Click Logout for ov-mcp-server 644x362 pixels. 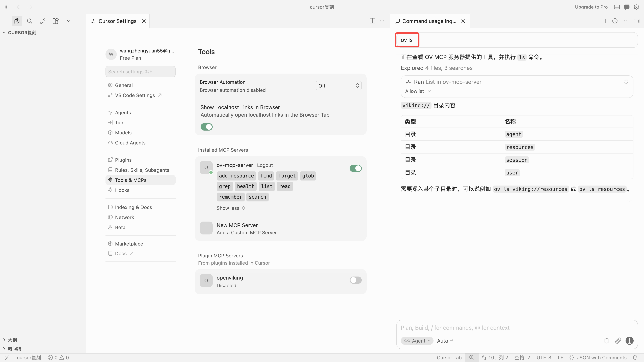point(265,165)
